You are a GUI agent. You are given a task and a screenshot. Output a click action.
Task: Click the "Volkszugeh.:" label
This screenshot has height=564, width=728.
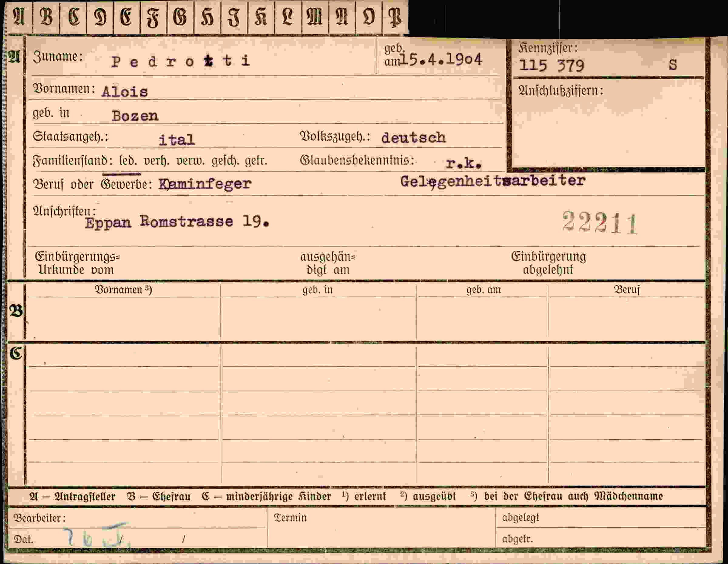tap(335, 136)
